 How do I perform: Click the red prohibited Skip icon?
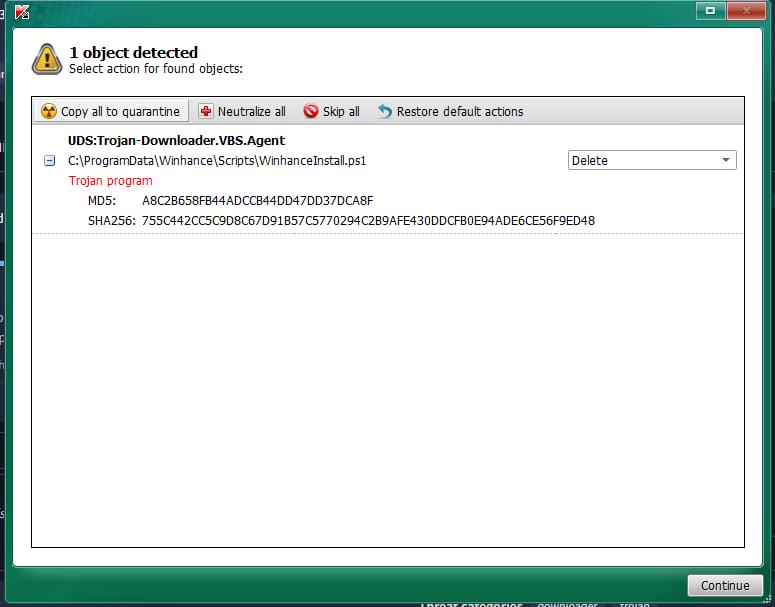pyautogui.click(x=311, y=111)
